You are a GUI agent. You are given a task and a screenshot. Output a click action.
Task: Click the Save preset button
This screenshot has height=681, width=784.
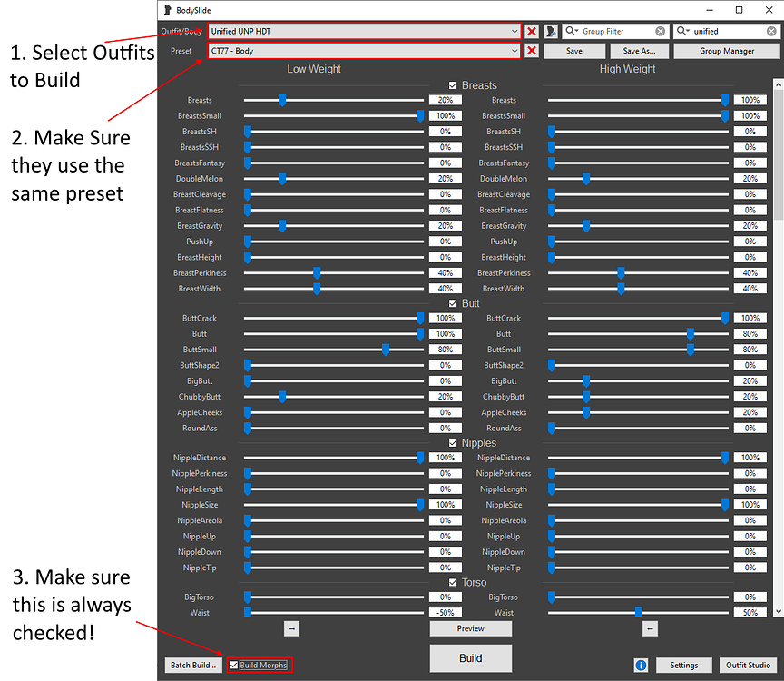pos(574,51)
